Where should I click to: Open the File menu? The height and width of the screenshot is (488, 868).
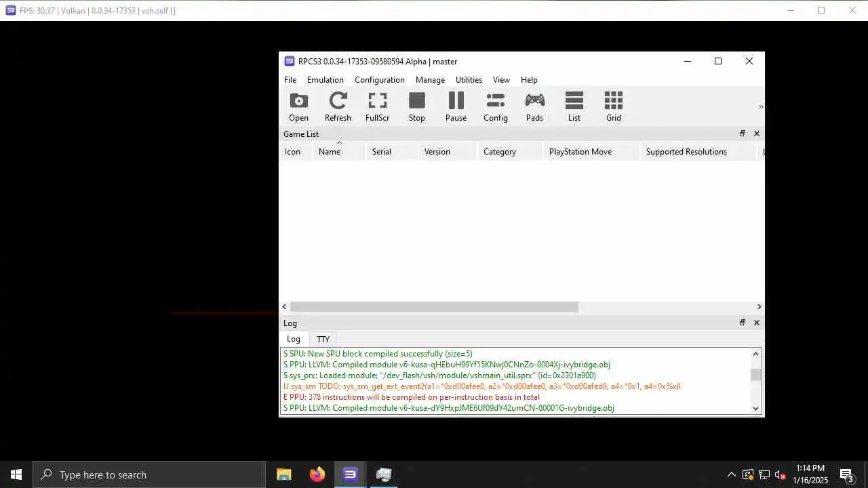point(290,80)
